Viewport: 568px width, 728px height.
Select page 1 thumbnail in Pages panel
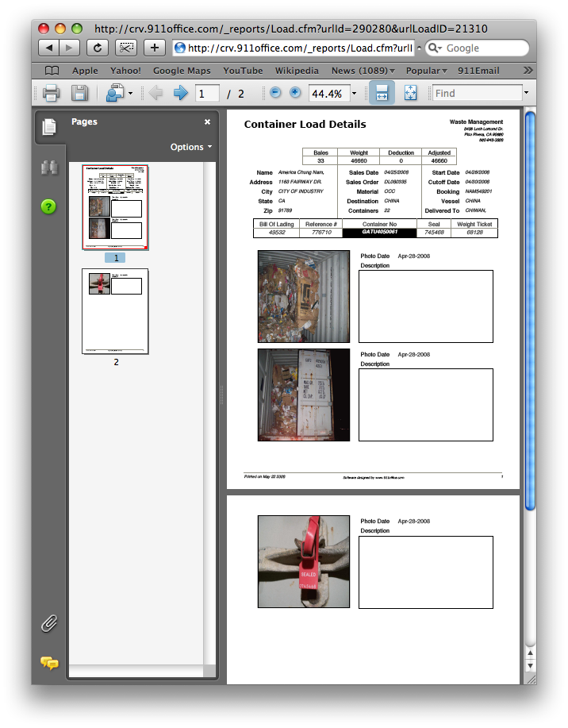(x=115, y=207)
